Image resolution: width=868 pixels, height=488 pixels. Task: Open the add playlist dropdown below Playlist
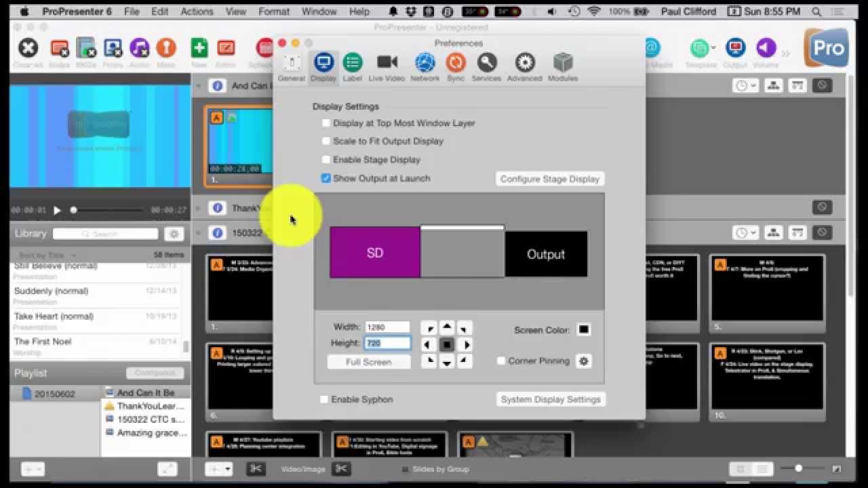pyautogui.click(x=33, y=469)
